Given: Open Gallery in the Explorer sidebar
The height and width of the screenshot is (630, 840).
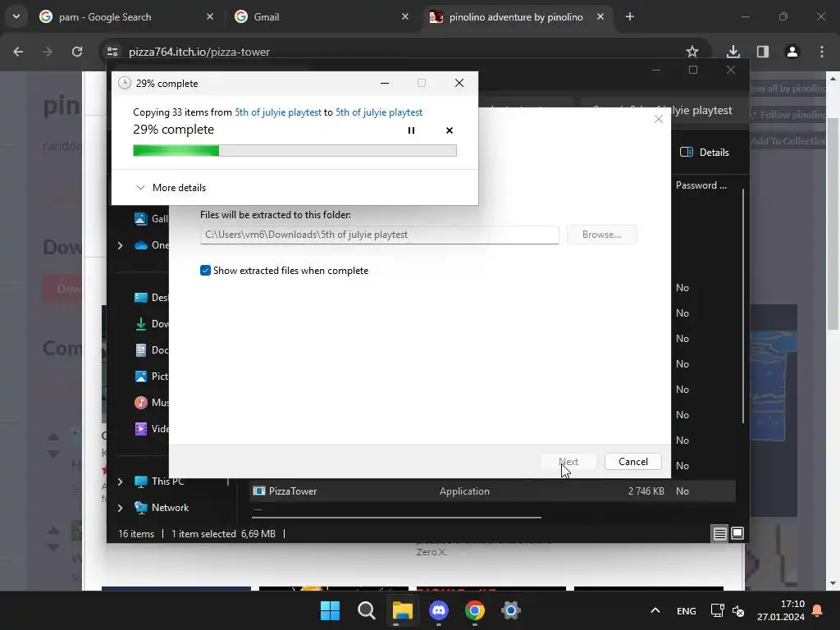Looking at the screenshot, I should (x=151, y=218).
